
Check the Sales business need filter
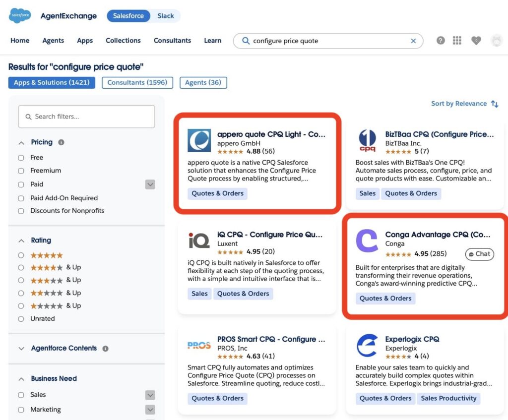coord(21,395)
